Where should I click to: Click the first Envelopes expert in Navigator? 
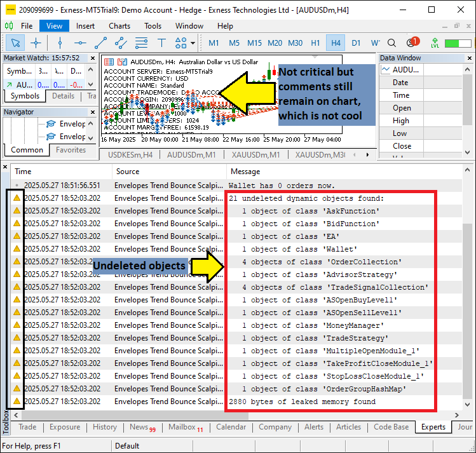(x=66, y=124)
